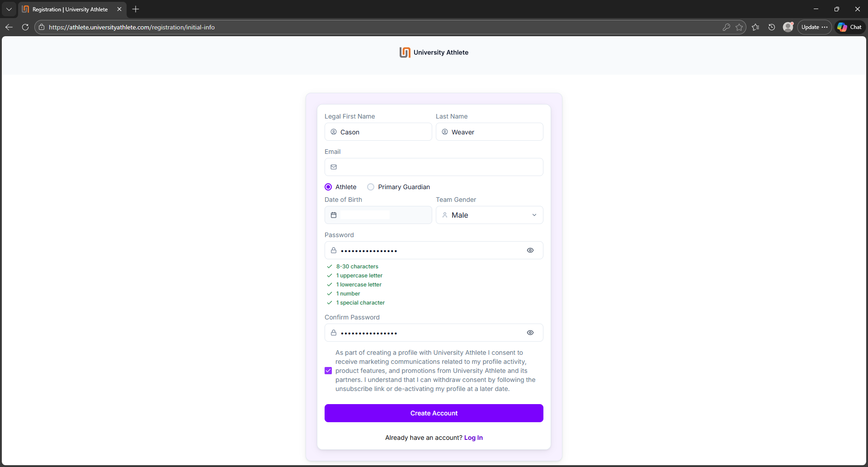Click the '1 lowercase letter' requirement

(359, 285)
